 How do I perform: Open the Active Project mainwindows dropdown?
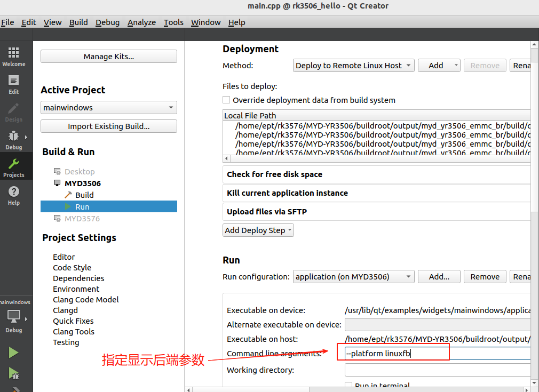109,108
